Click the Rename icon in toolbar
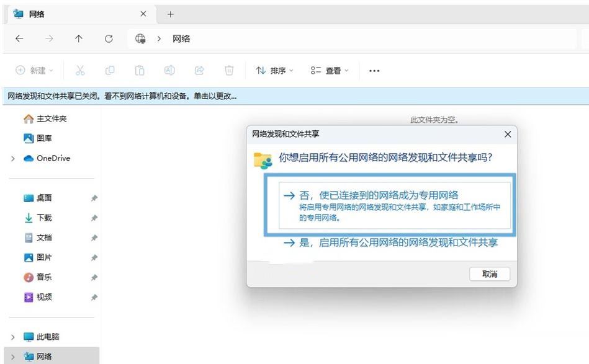 click(169, 71)
